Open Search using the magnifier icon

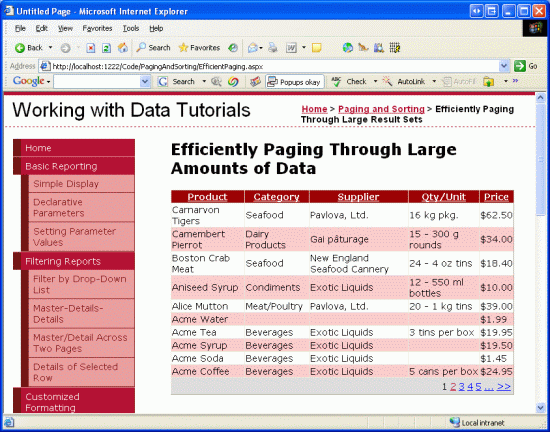click(x=141, y=47)
